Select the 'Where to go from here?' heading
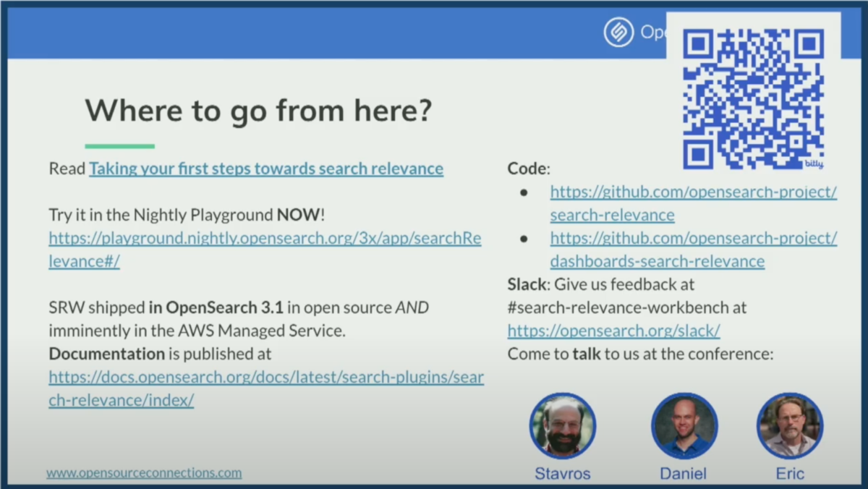This screenshot has height=489, width=868. click(258, 110)
